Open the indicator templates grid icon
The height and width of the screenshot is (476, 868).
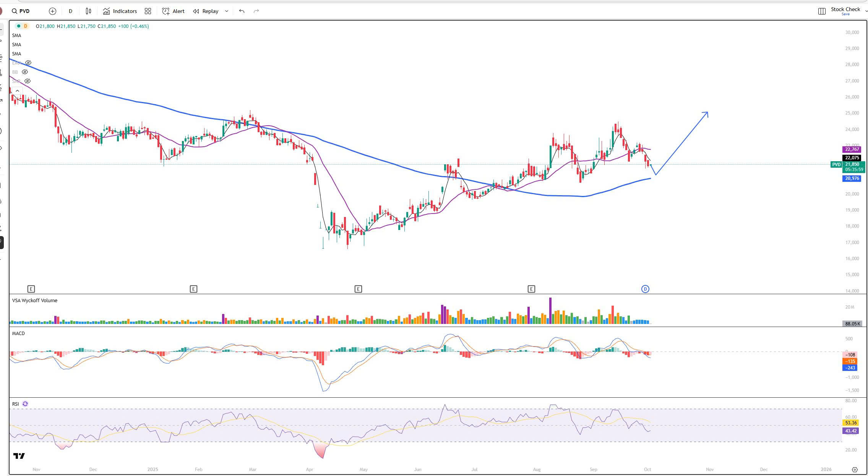tap(148, 11)
